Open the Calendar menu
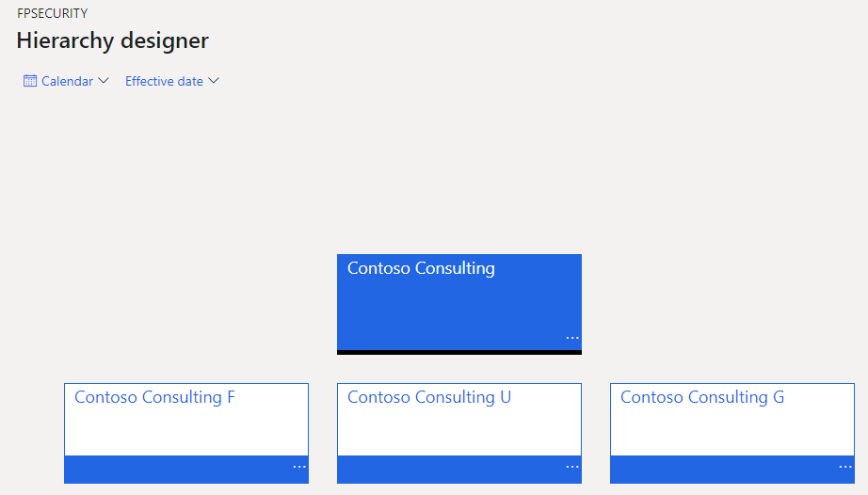 [67, 81]
